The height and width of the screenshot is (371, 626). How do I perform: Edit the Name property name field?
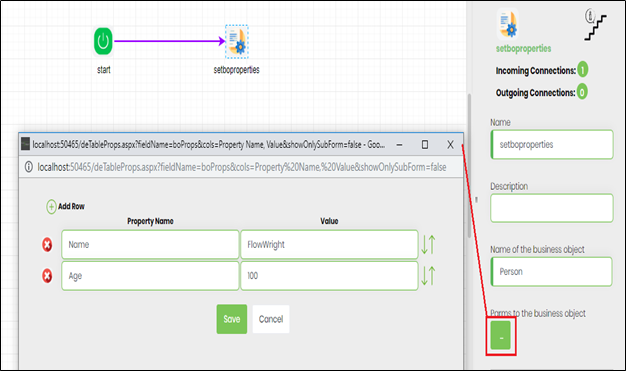tap(150, 244)
